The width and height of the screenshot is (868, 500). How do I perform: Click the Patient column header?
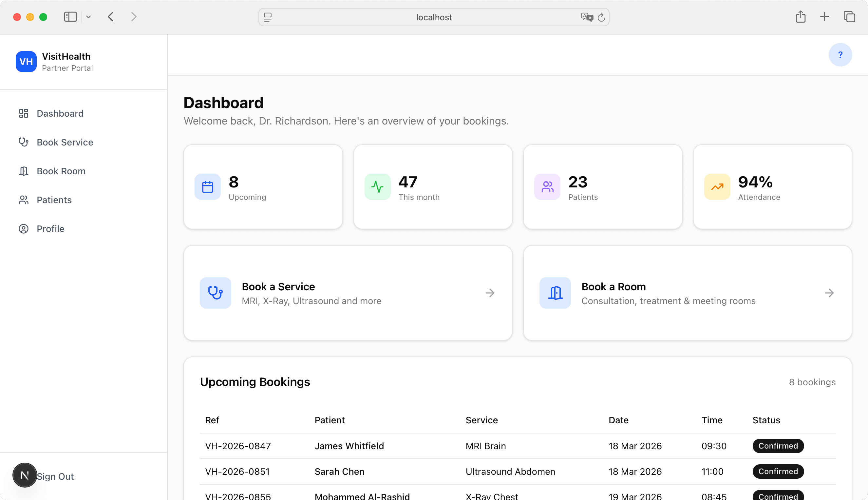(x=330, y=420)
